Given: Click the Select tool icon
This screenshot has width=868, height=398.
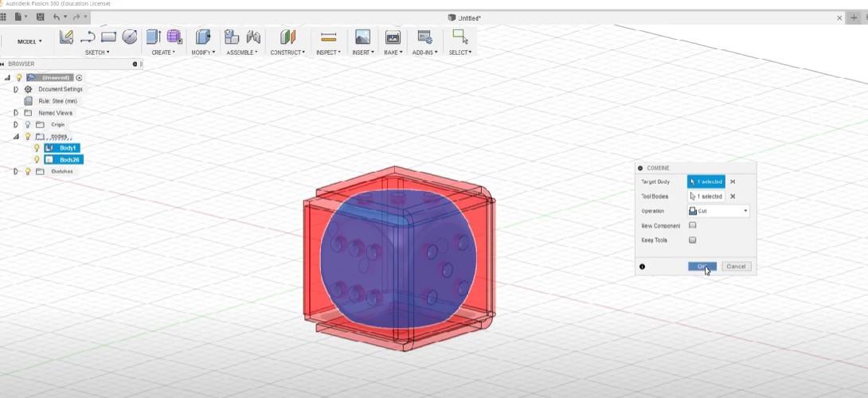Looking at the screenshot, I should pos(459,37).
